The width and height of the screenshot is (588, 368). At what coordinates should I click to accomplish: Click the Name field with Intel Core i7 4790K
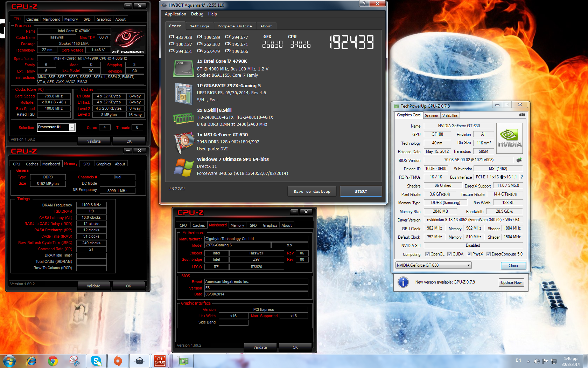tap(74, 31)
